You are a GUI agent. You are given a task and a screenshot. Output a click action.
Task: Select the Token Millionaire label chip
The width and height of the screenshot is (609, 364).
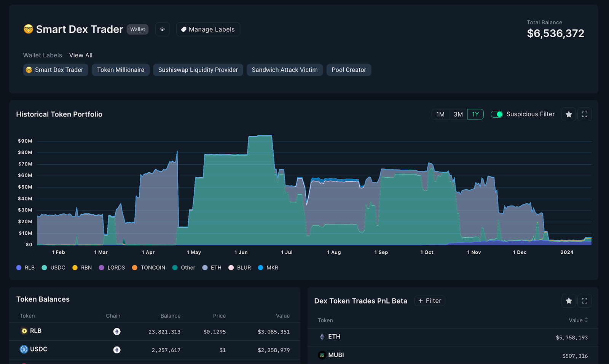[x=120, y=70]
